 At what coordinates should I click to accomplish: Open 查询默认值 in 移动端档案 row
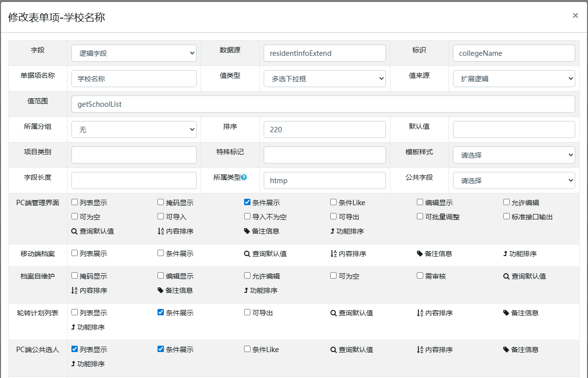click(x=265, y=254)
